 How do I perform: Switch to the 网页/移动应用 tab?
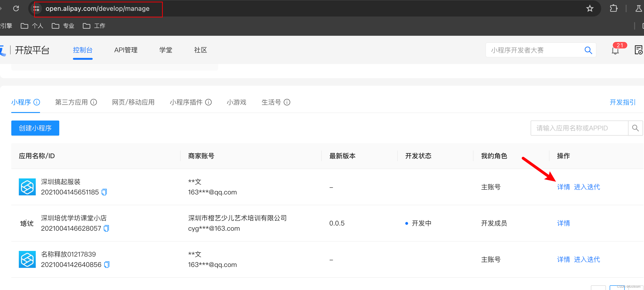click(x=133, y=102)
